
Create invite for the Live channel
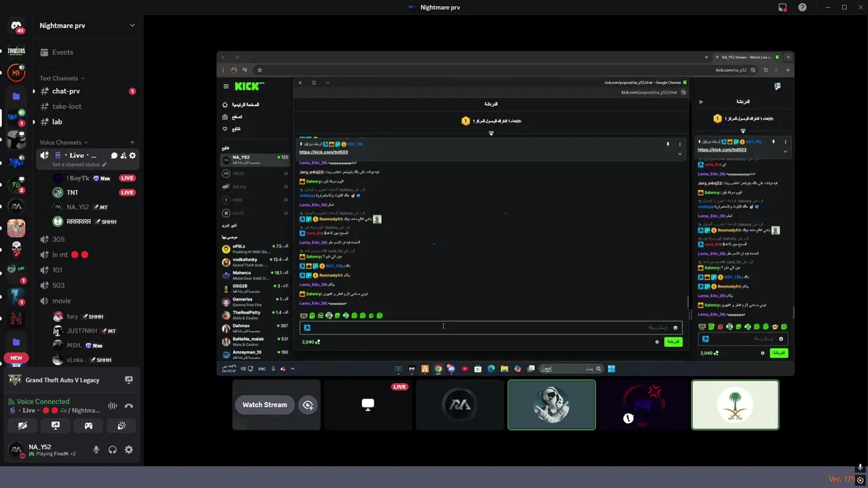[x=123, y=156]
